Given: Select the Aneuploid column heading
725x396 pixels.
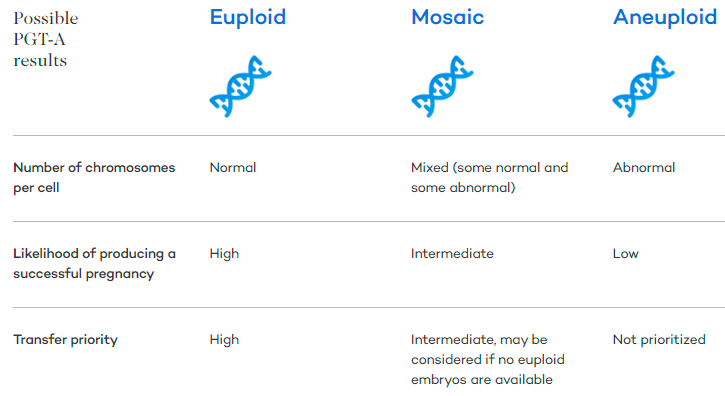Looking at the screenshot, I should click(x=665, y=19).
